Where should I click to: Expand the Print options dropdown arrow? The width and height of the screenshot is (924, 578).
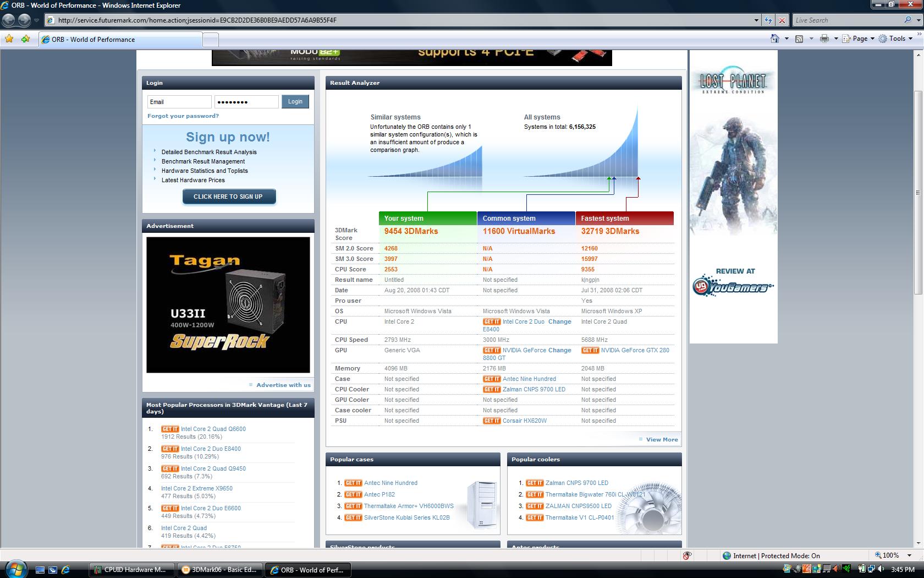point(836,39)
